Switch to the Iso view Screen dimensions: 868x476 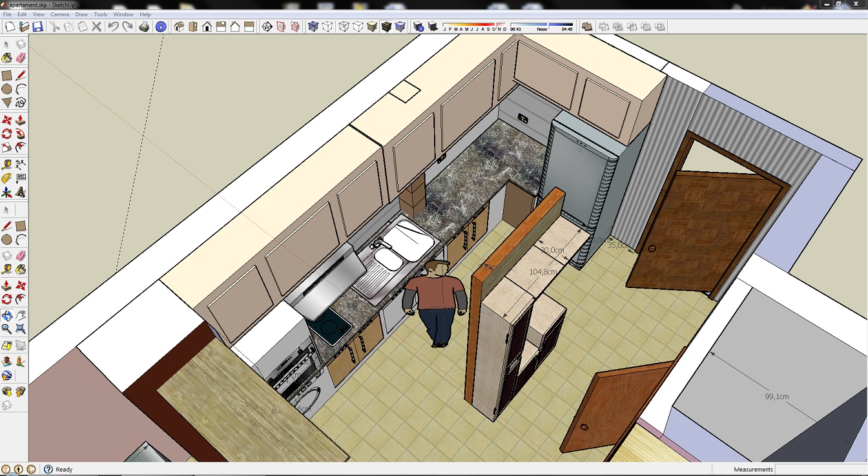[x=179, y=26]
